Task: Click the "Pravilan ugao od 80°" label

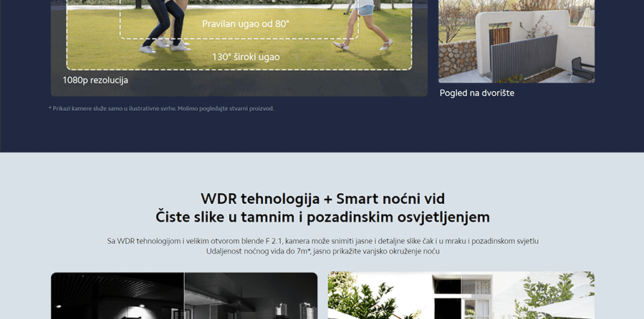Action: tap(246, 24)
